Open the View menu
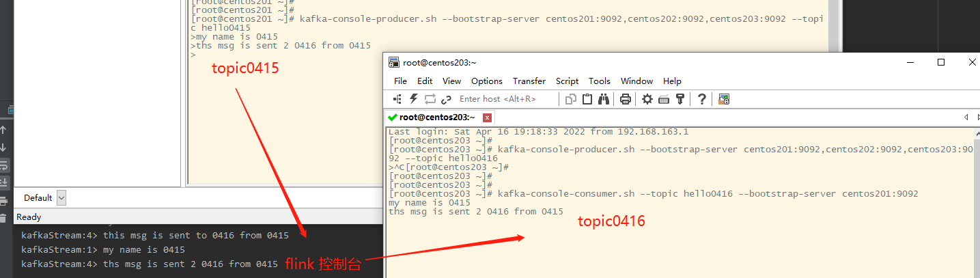The width and height of the screenshot is (980, 278). click(x=451, y=81)
